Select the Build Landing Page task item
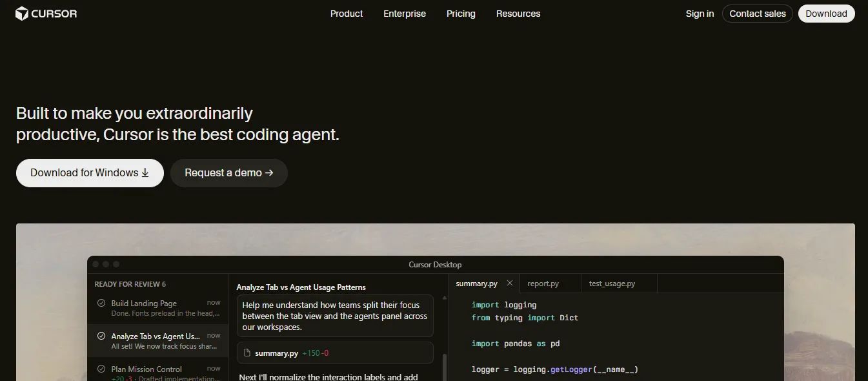868x381 pixels. tap(158, 308)
